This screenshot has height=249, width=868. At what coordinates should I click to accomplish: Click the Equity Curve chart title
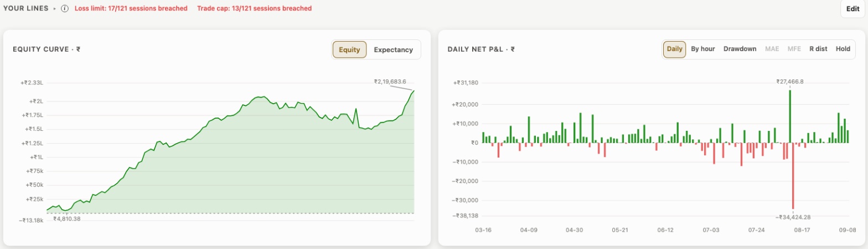[x=47, y=49]
